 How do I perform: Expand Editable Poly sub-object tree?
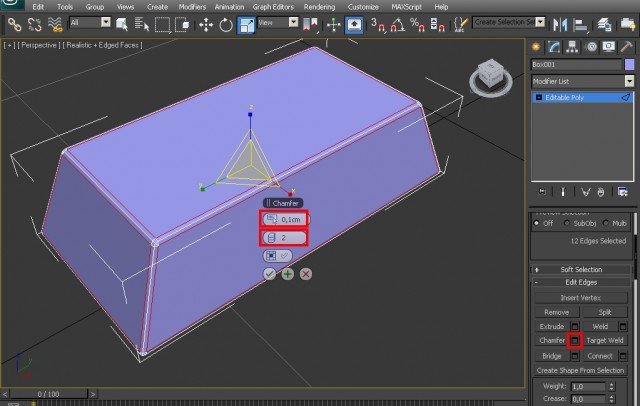point(539,98)
